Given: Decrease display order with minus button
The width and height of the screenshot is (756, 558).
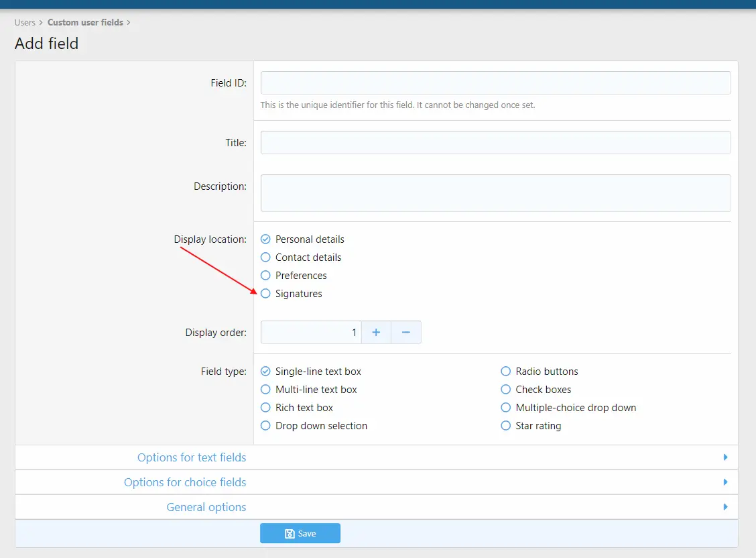Looking at the screenshot, I should coord(406,332).
